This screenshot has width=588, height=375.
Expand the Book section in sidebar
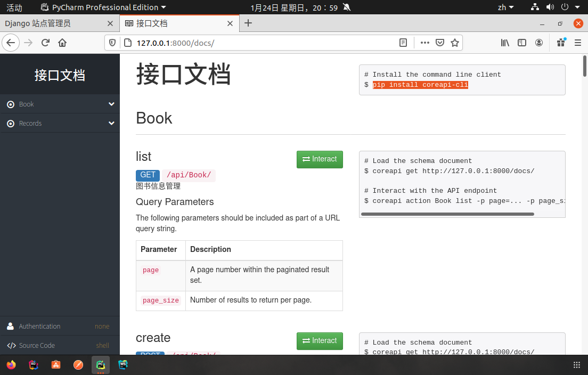point(60,104)
